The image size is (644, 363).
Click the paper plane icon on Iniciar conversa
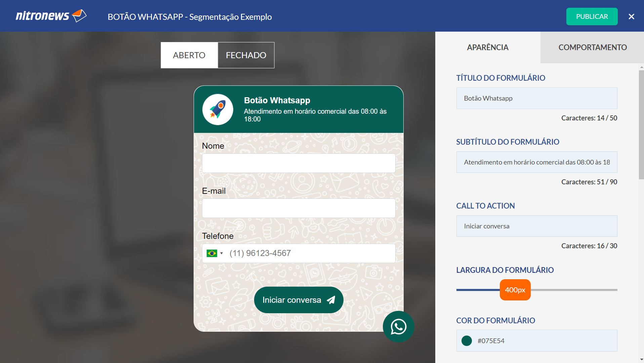tap(331, 300)
